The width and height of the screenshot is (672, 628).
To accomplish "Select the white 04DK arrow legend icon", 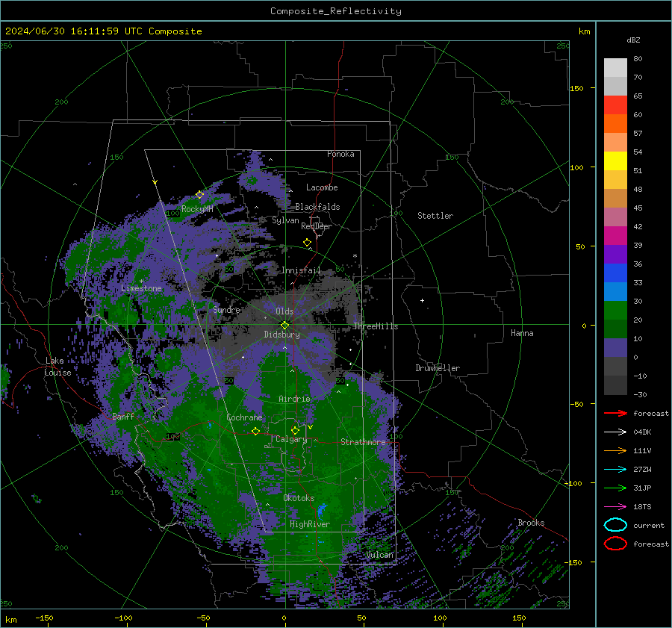I will (615, 432).
